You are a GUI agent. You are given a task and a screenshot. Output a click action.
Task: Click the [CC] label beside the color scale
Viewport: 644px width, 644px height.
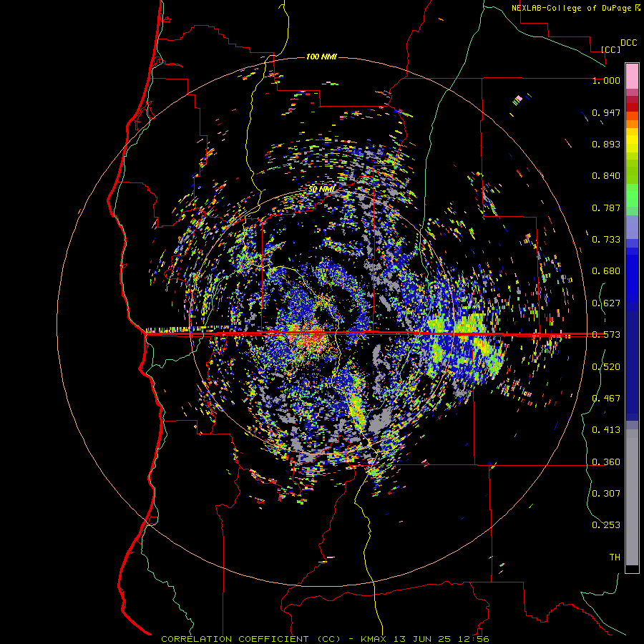(x=610, y=49)
